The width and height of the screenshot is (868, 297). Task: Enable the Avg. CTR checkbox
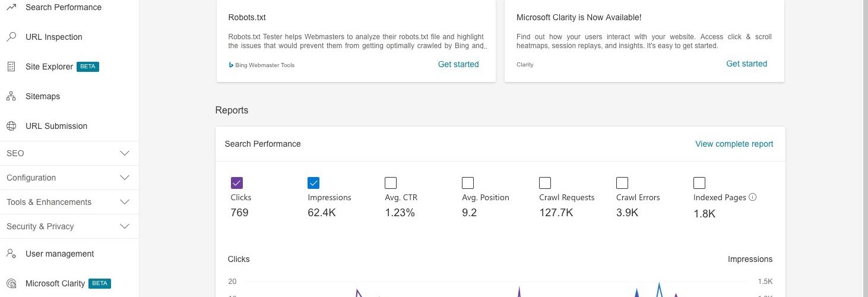tap(391, 183)
